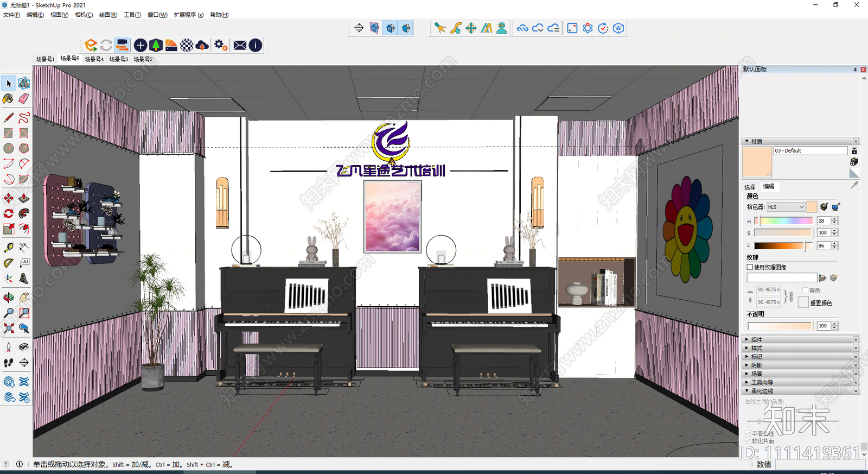Screen dimensions: 868x474
Task: Collapse the 柔化边线 soften edges panel
Action: [747, 391]
